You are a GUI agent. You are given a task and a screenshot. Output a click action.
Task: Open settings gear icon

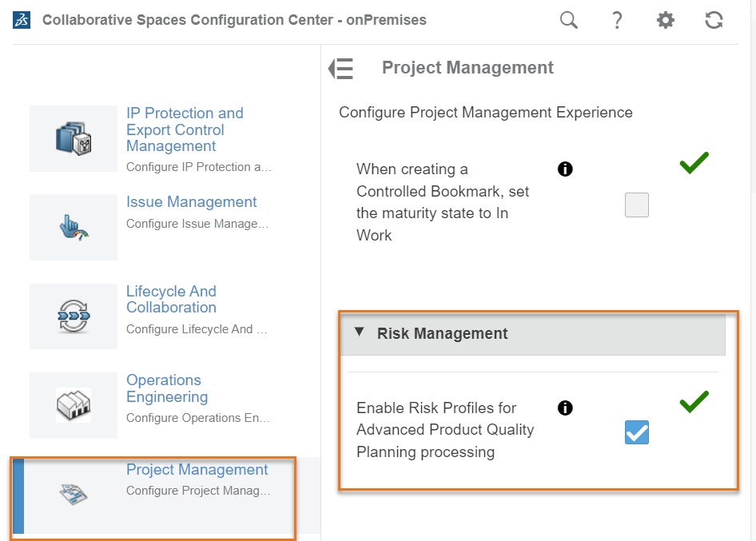tap(665, 21)
